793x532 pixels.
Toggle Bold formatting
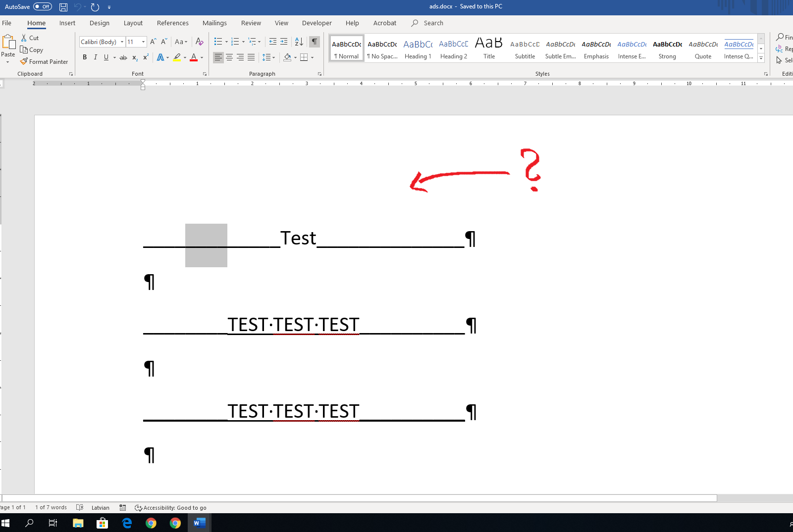coord(85,57)
